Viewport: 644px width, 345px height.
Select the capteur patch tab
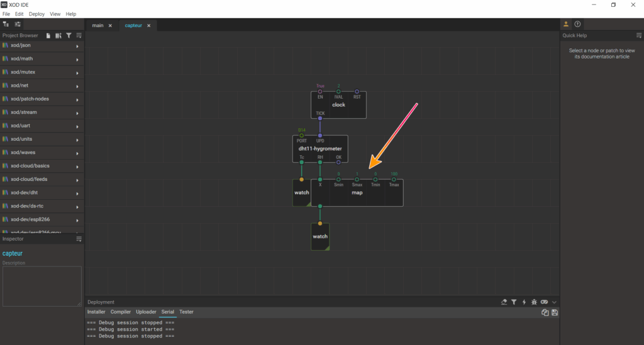point(133,25)
